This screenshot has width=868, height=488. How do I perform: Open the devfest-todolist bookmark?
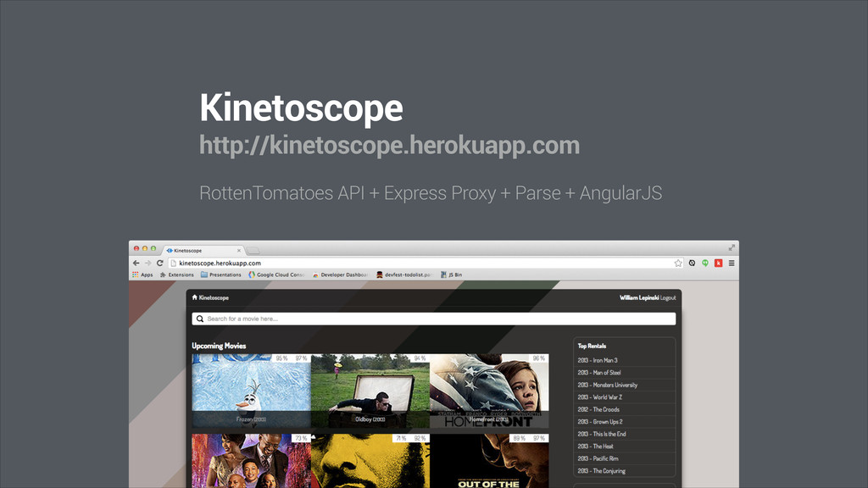pos(404,274)
